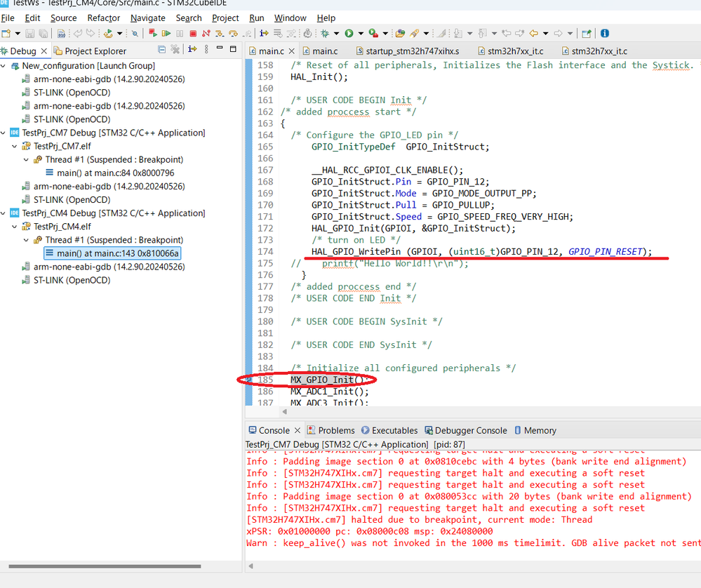Switch to Project Explorer tab
This screenshot has height=588, width=701.
pyautogui.click(x=95, y=51)
